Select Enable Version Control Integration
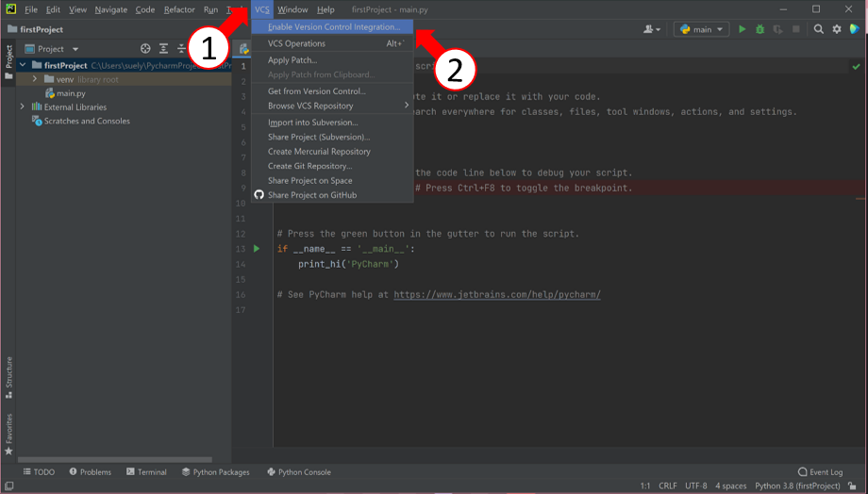The image size is (868, 494). pos(332,26)
